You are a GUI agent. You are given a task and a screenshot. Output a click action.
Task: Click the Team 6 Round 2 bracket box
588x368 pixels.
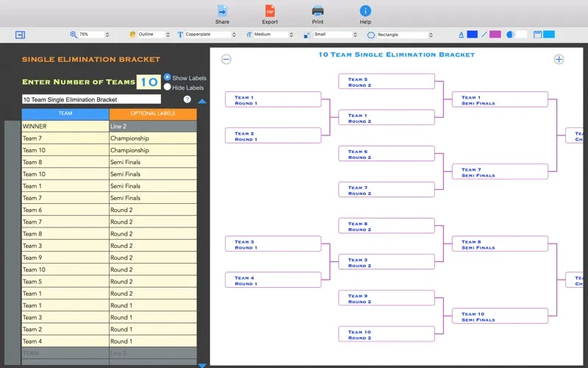tap(387, 154)
